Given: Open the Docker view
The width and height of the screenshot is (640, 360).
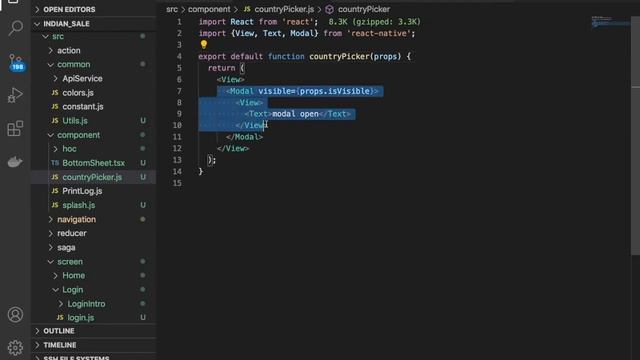Looking at the screenshot, I should point(16,162).
